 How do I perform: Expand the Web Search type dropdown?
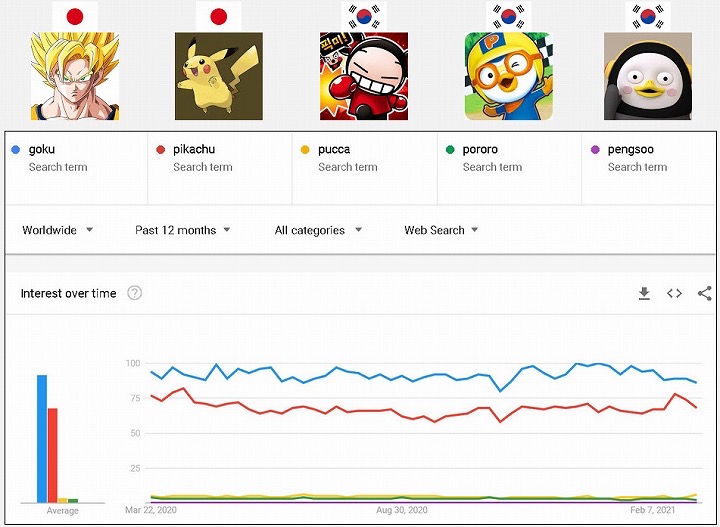point(441,230)
